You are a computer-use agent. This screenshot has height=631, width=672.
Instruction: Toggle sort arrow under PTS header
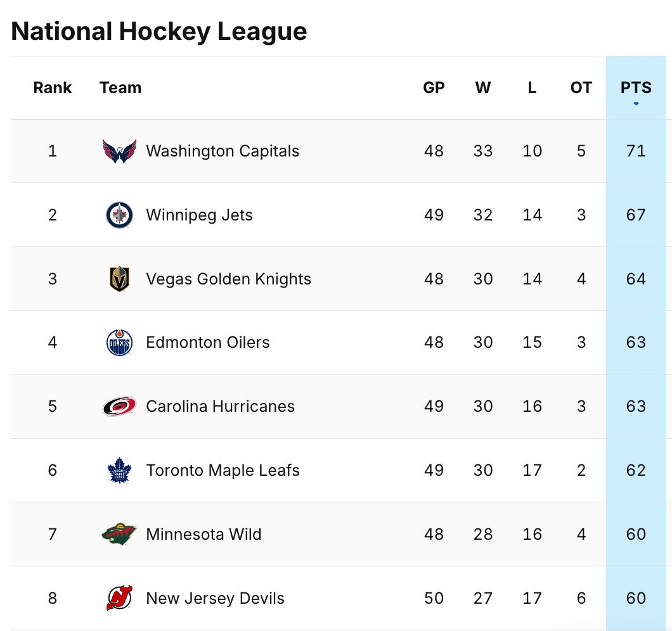636,104
